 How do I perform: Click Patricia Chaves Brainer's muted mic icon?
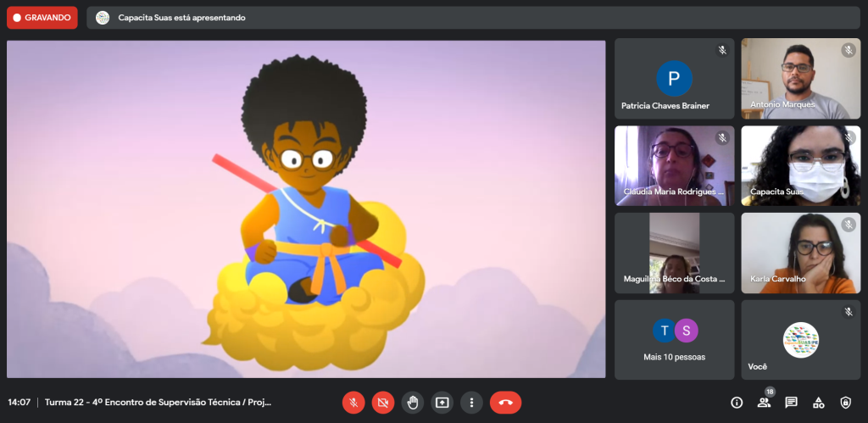(722, 50)
